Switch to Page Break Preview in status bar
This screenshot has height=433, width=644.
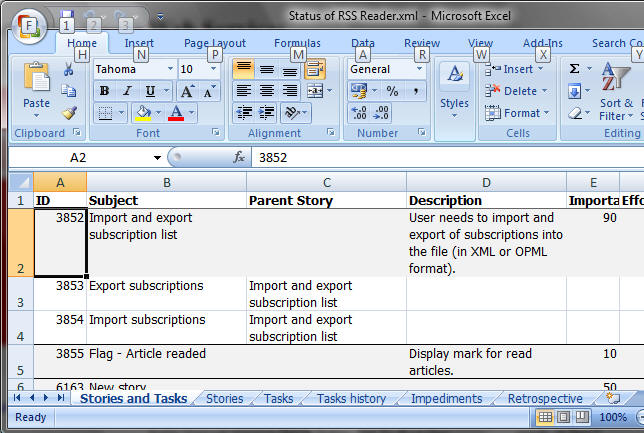coord(582,417)
